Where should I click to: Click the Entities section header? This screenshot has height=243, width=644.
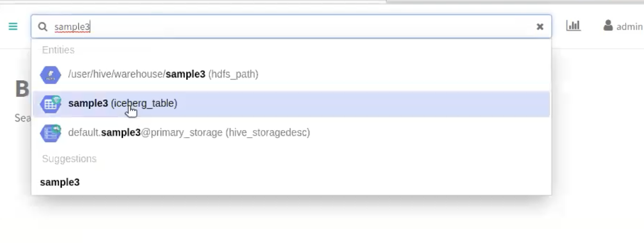click(58, 50)
